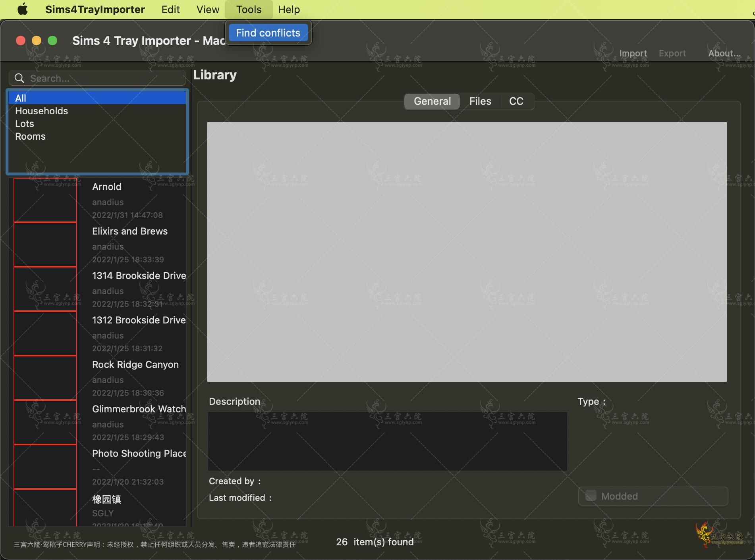Image resolution: width=755 pixels, height=560 pixels.
Task: Select the Arnold item thumbnail
Action: pyautogui.click(x=45, y=200)
